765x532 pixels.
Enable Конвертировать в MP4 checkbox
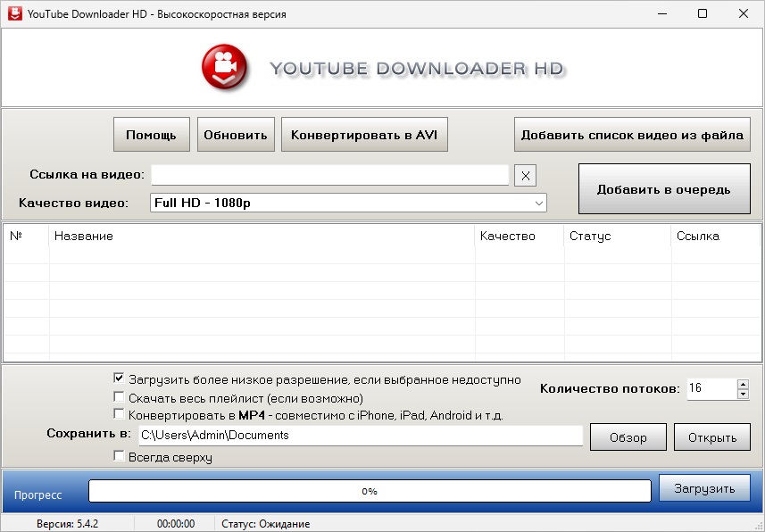(x=119, y=414)
